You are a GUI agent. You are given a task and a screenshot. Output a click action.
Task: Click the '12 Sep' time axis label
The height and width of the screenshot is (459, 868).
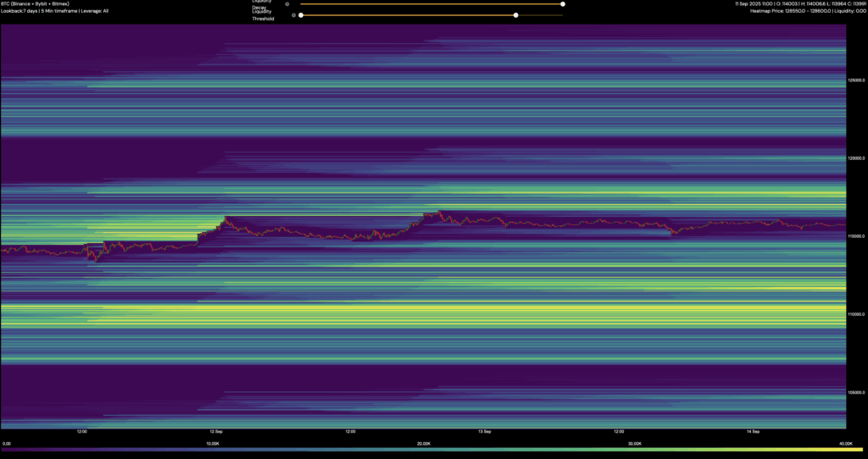(216, 431)
